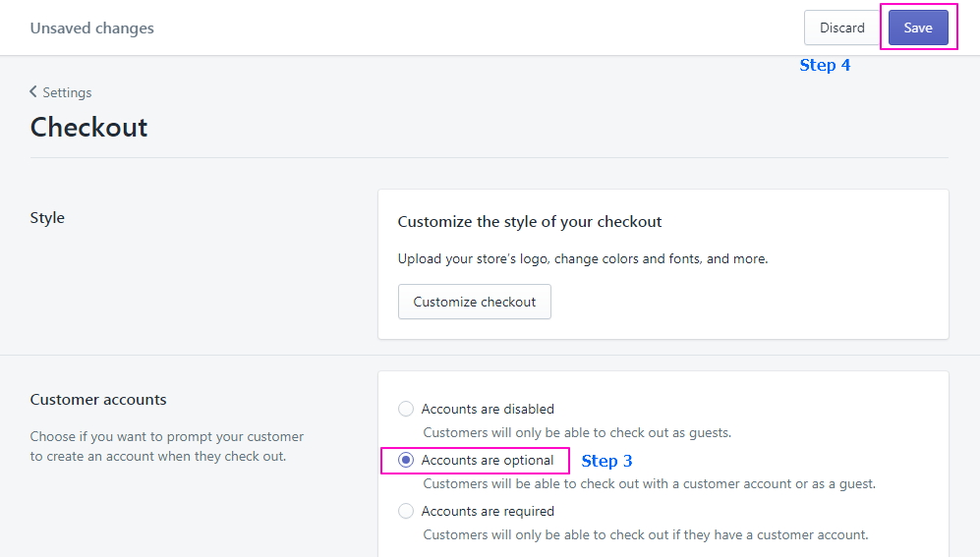Click the Save button

918,28
